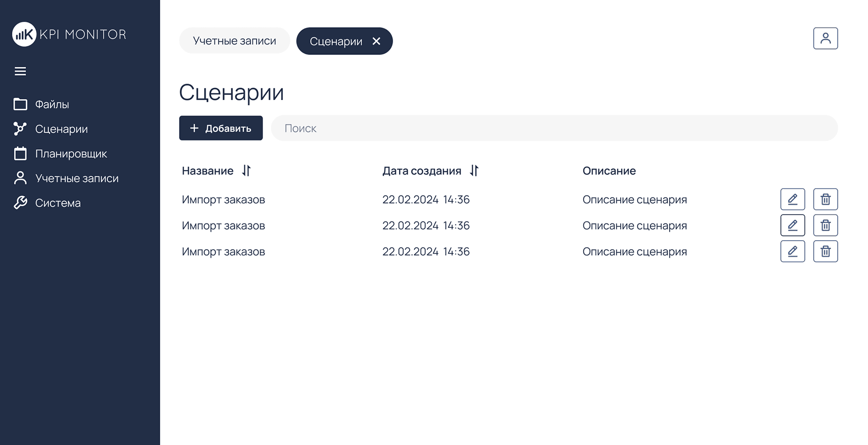Open Учетные записи in sidebar menu
Image resolution: width=868 pixels, height=445 pixels.
coord(77,178)
